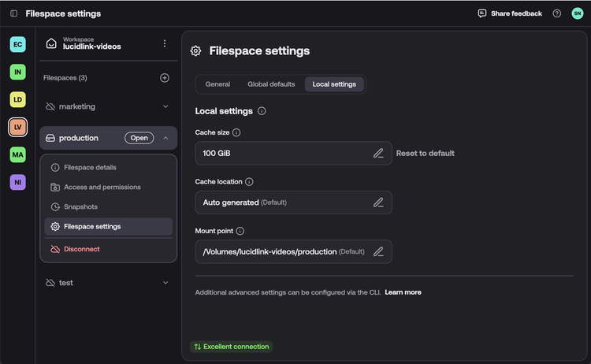The height and width of the screenshot is (364, 591).
Task: Click the workspace home icon
Action: (51, 43)
